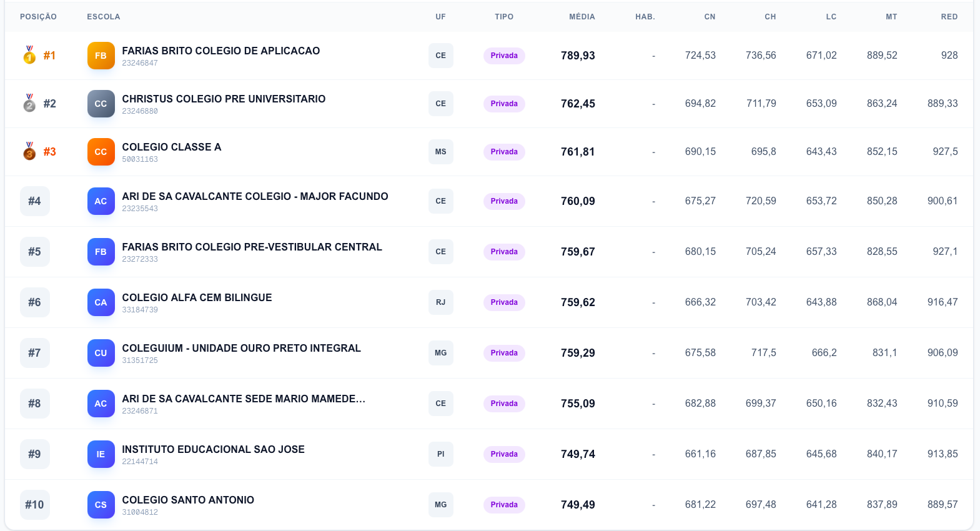Sort by the RED column header
980x531 pixels.
pos(949,17)
